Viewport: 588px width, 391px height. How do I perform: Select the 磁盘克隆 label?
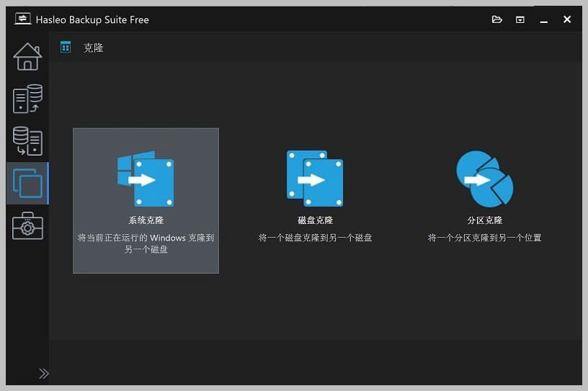pos(315,220)
